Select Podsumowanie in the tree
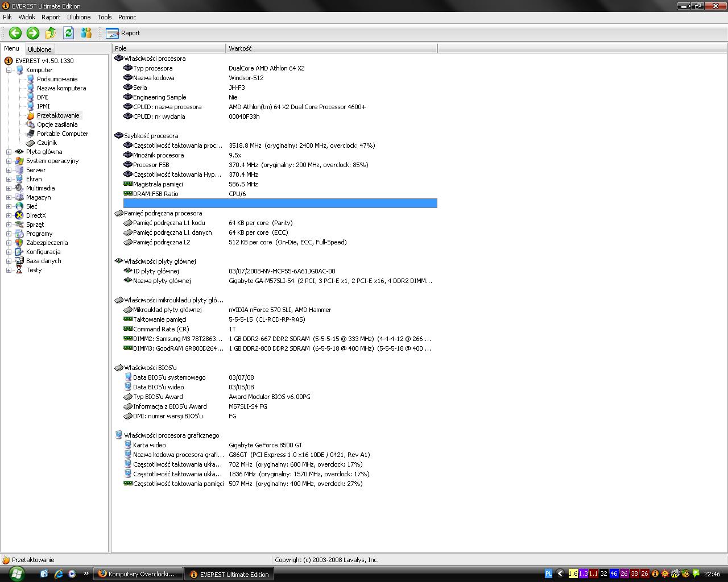 point(57,79)
